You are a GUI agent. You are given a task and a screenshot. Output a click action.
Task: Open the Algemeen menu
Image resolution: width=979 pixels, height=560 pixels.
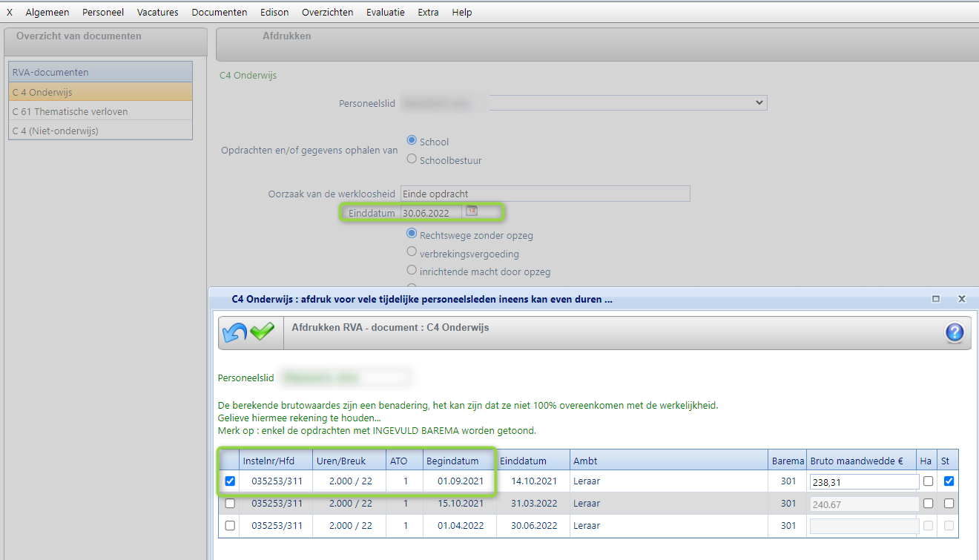(x=47, y=12)
